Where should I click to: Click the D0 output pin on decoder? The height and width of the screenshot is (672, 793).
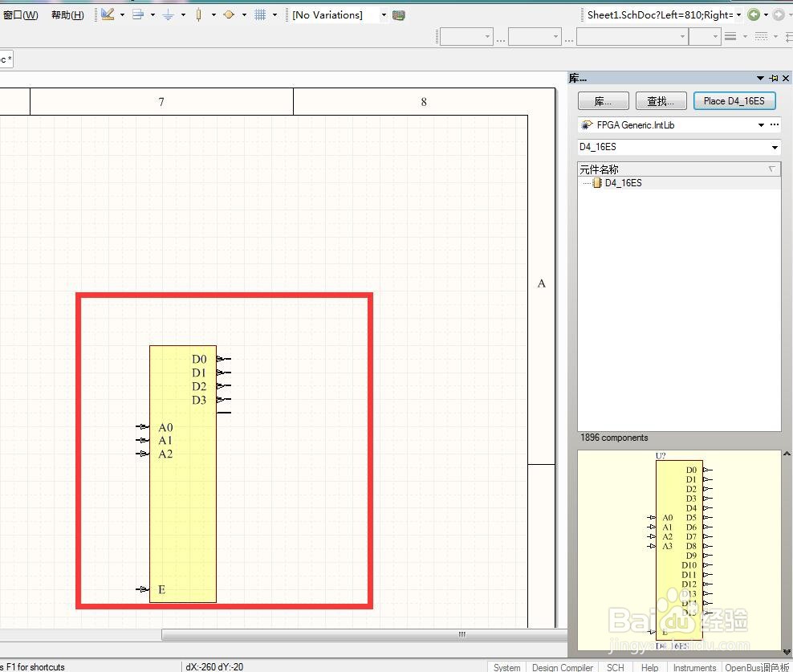pyautogui.click(x=224, y=359)
